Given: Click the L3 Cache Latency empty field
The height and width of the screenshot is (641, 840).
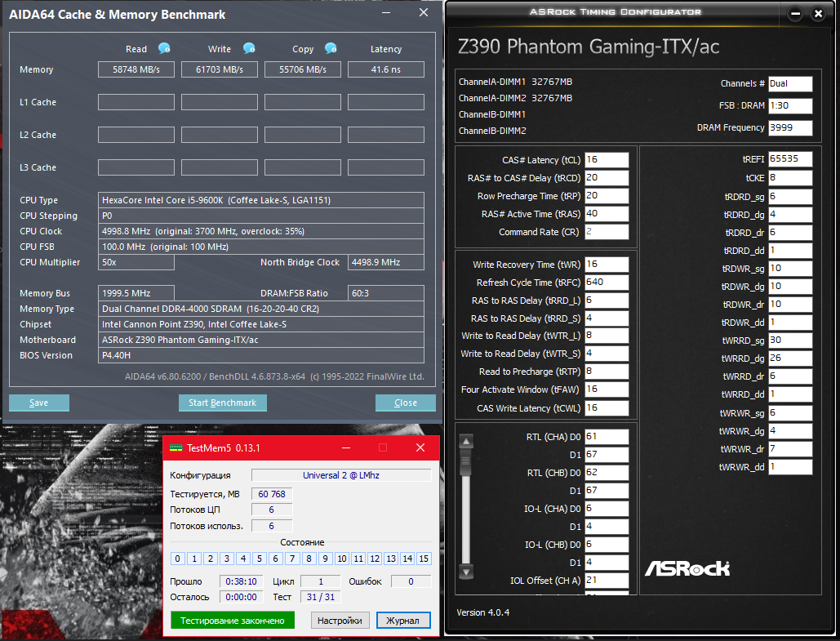Looking at the screenshot, I should [385, 167].
